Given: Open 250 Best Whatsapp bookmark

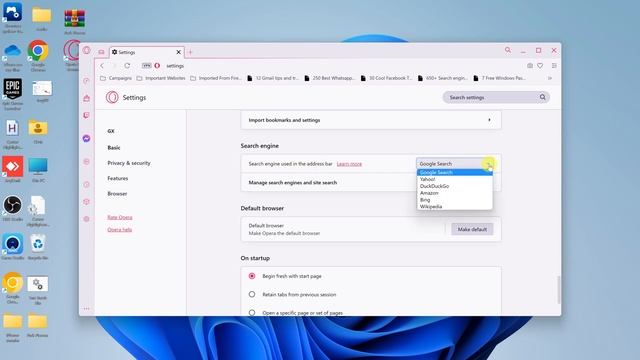Looking at the screenshot, I should tap(329, 78).
